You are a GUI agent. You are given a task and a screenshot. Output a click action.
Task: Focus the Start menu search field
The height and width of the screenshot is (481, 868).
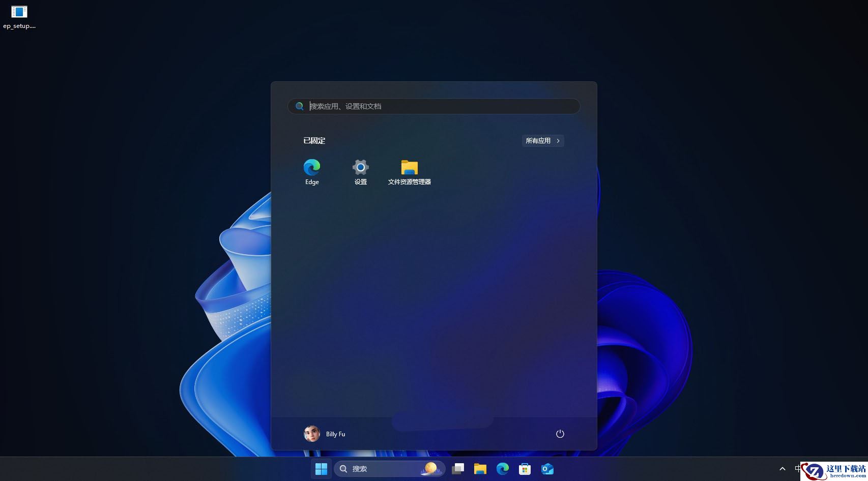[434, 106]
